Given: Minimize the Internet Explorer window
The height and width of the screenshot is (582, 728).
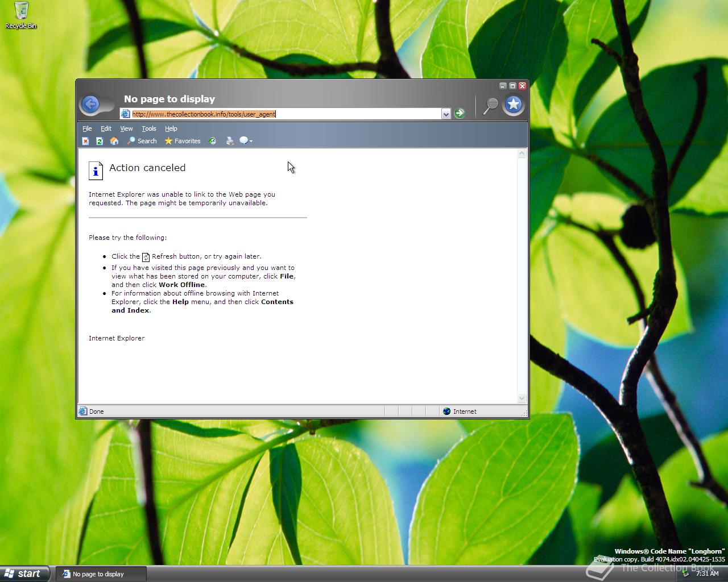Looking at the screenshot, I should 503,86.
